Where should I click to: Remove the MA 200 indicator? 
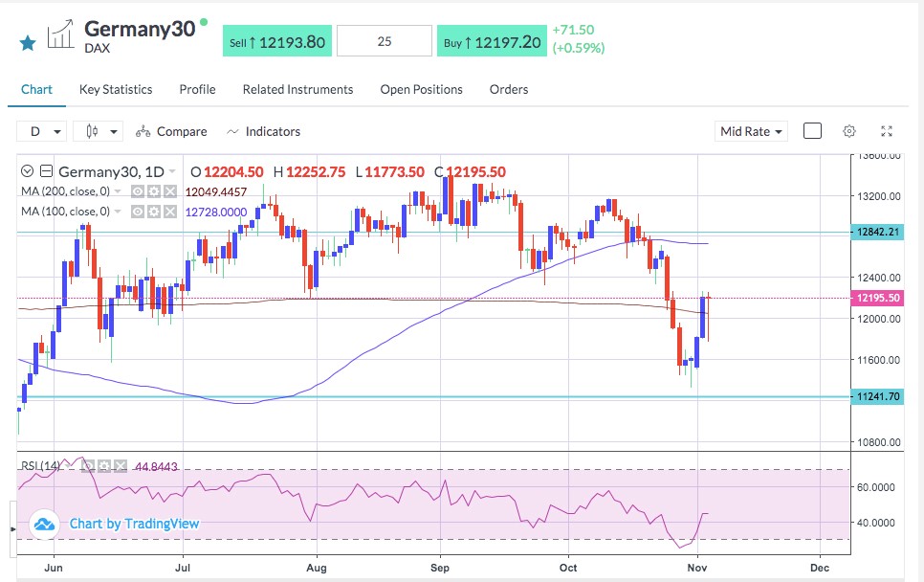[169, 191]
